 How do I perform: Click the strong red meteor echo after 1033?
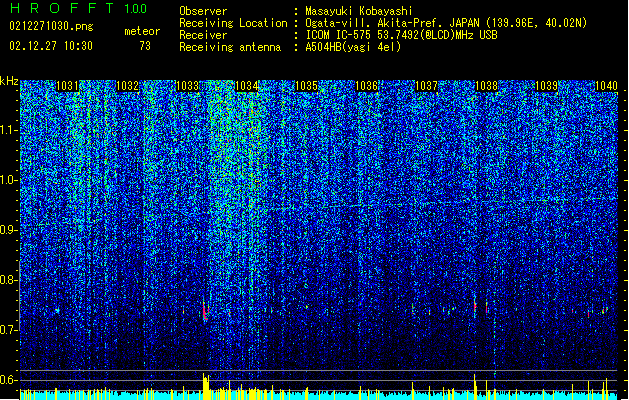pyautogui.click(x=205, y=311)
